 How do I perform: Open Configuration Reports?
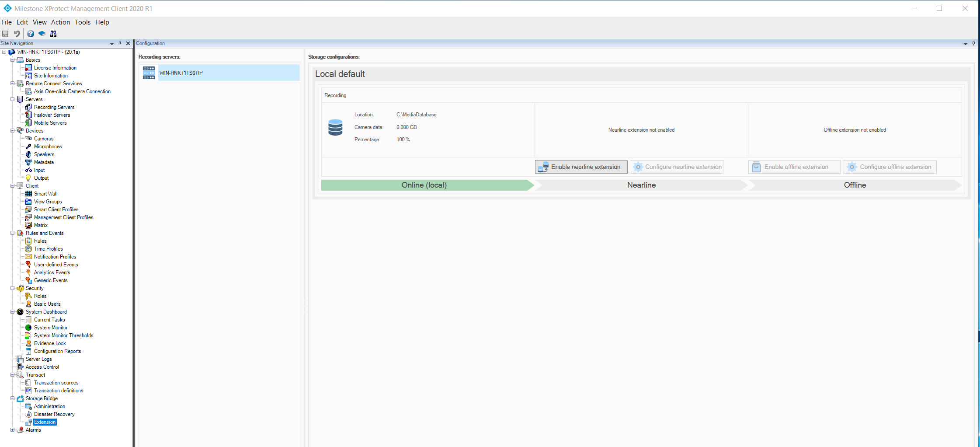(58, 351)
